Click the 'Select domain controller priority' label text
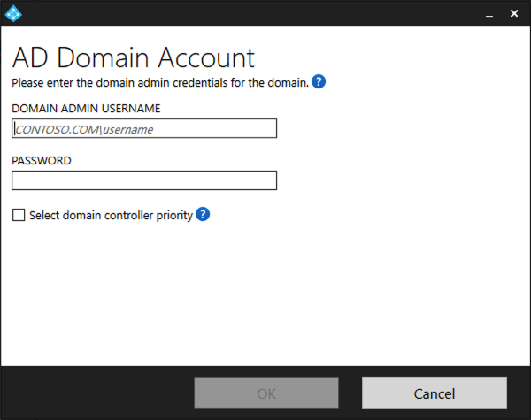The image size is (531, 420). click(x=111, y=215)
